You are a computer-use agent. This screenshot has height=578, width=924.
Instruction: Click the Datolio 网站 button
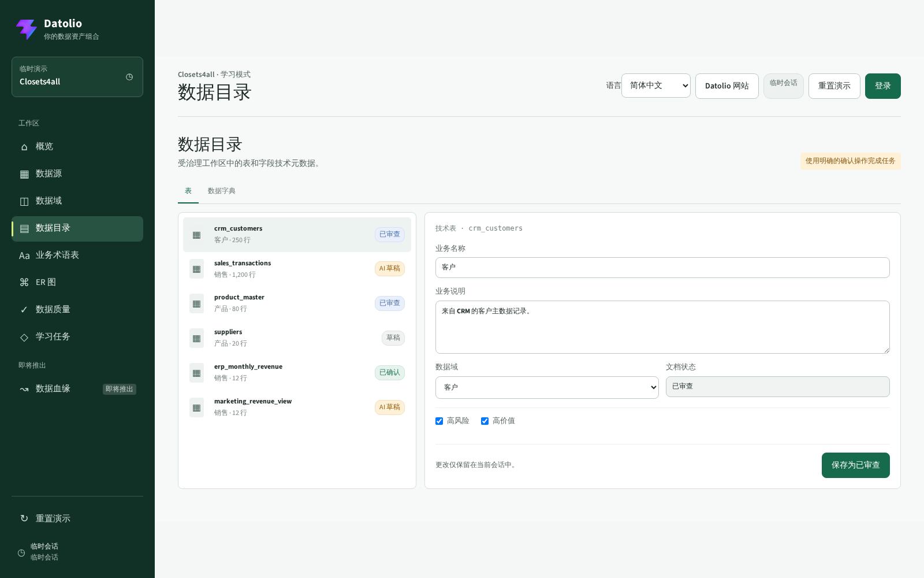click(x=726, y=86)
